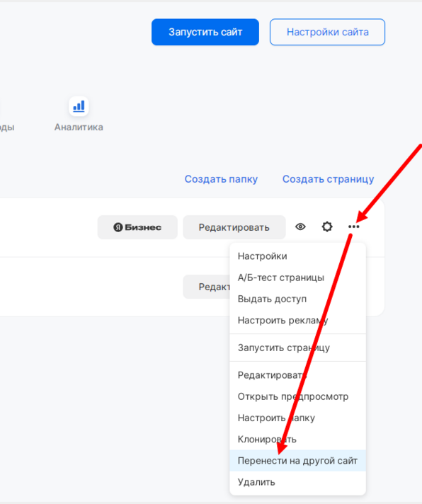Open Настройки сайта button

[328, 32]
